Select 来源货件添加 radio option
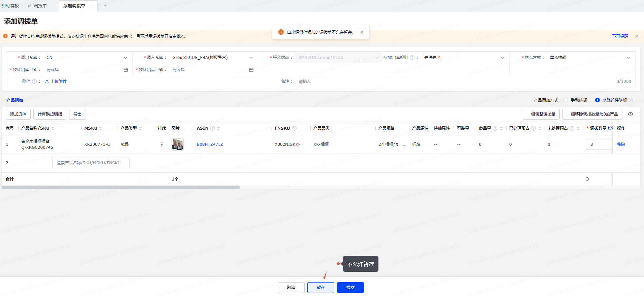Image resolution: width=644 pixels, height=296 pixels. click(597, 100)
